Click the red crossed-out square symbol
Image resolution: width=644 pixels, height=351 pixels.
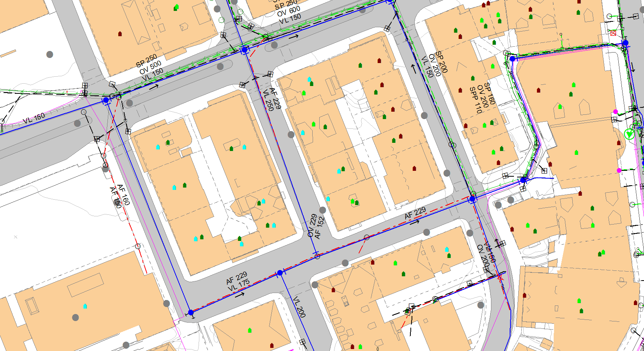point(613,33)
